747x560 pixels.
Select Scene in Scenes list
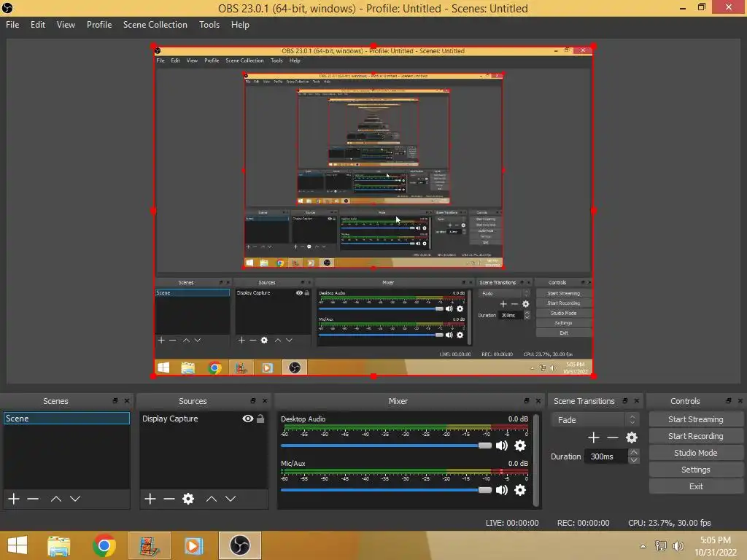pyautogui.click(x=66, y=419)
